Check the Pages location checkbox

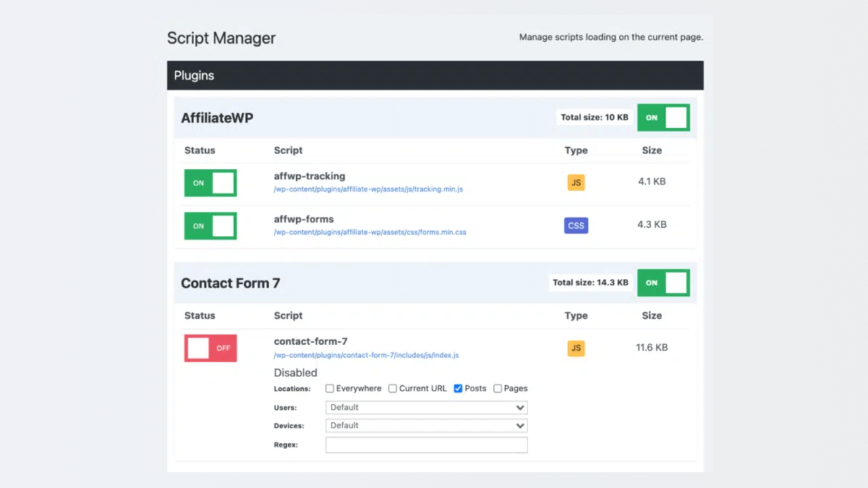498,388
